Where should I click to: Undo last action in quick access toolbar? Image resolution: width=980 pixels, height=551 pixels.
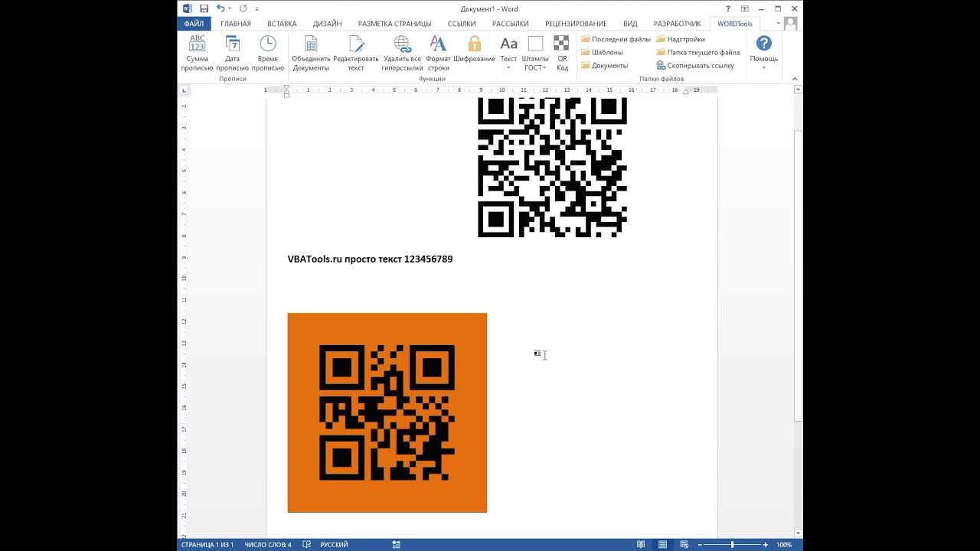(x=220, y=8)
